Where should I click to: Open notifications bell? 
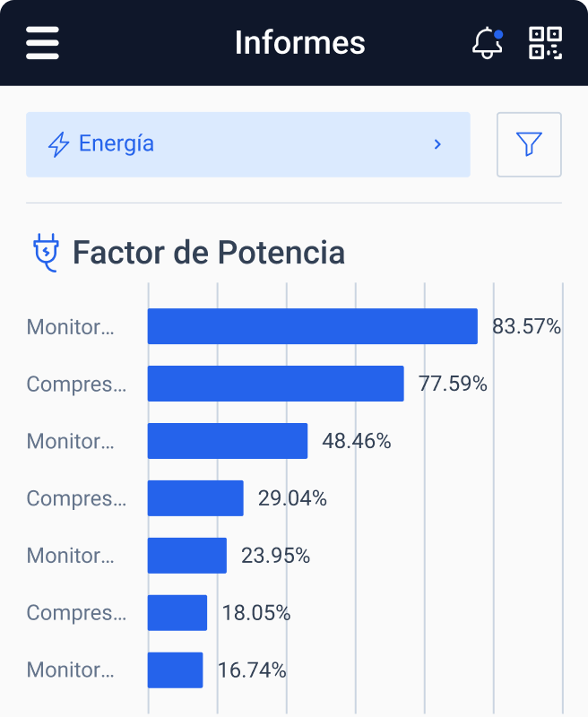(487, 43)
